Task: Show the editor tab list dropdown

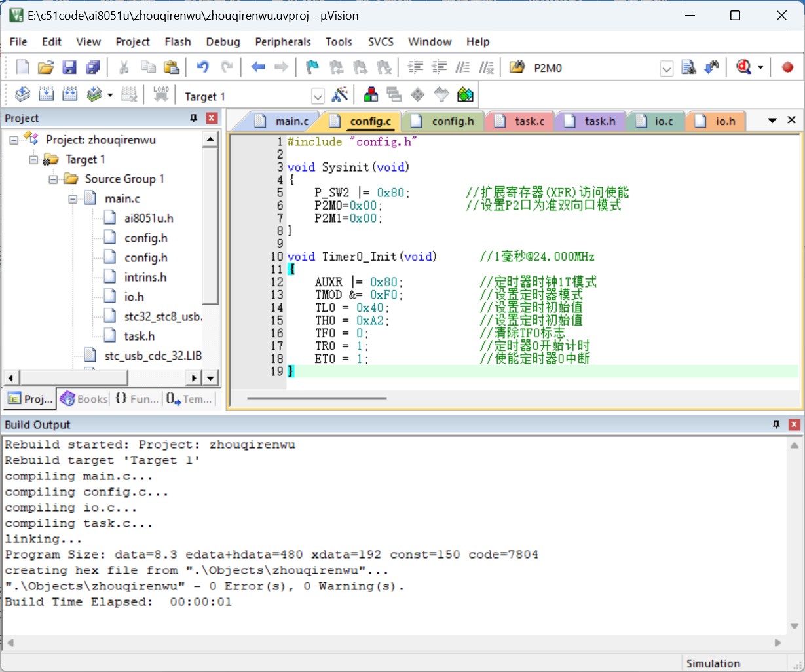Action: [x=772, y=121]
